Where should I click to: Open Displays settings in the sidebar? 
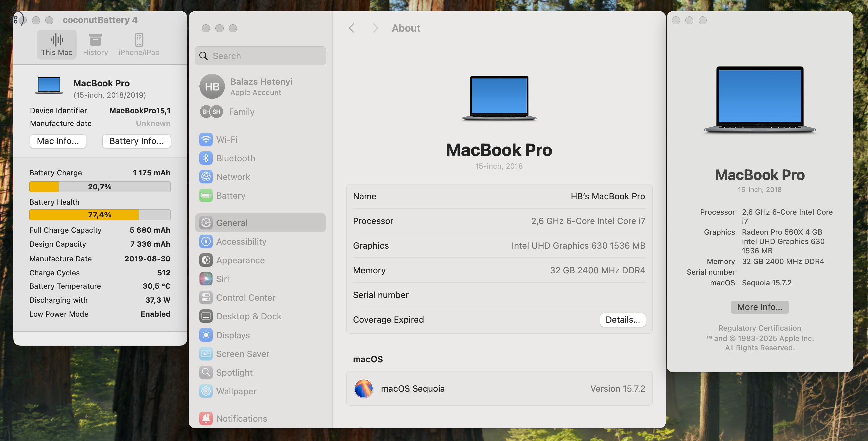pos(233,335)
